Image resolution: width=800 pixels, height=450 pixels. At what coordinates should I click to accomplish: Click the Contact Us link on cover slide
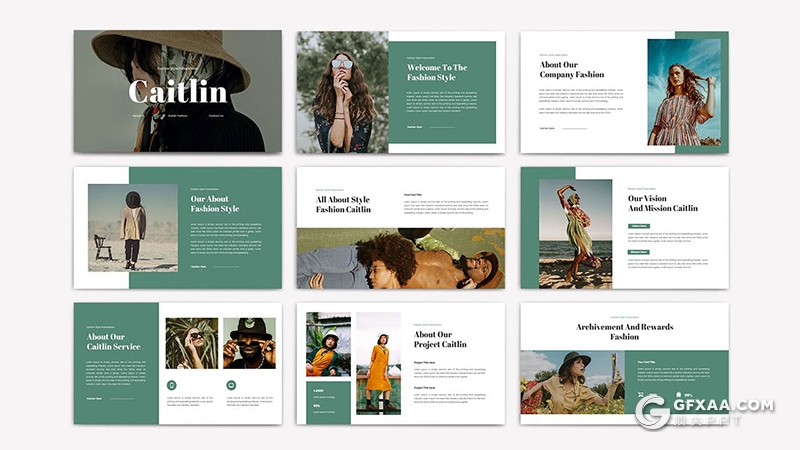[x=217, y=116]
